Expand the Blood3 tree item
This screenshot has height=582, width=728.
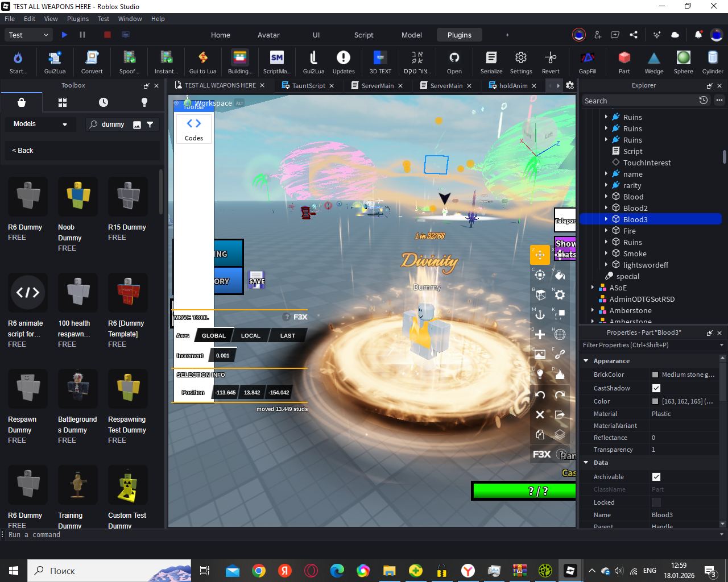pos(606,219)
